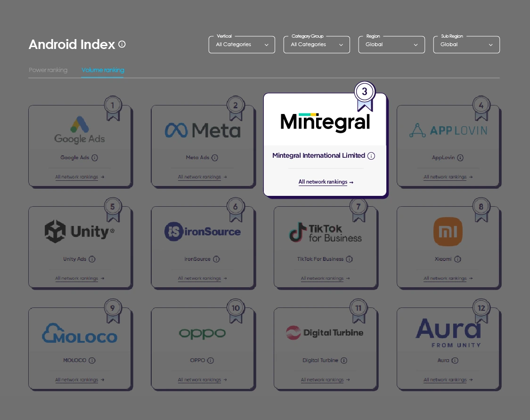Open All network rankings for AppLovin

[448, 177]
